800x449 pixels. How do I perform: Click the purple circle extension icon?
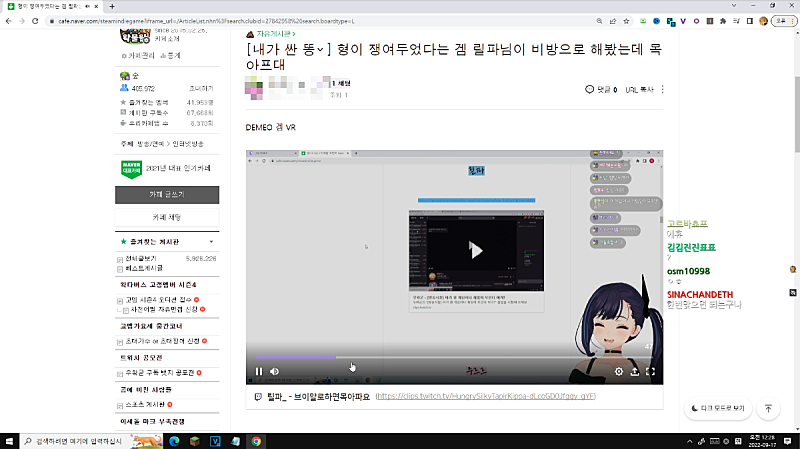point(696,21)
